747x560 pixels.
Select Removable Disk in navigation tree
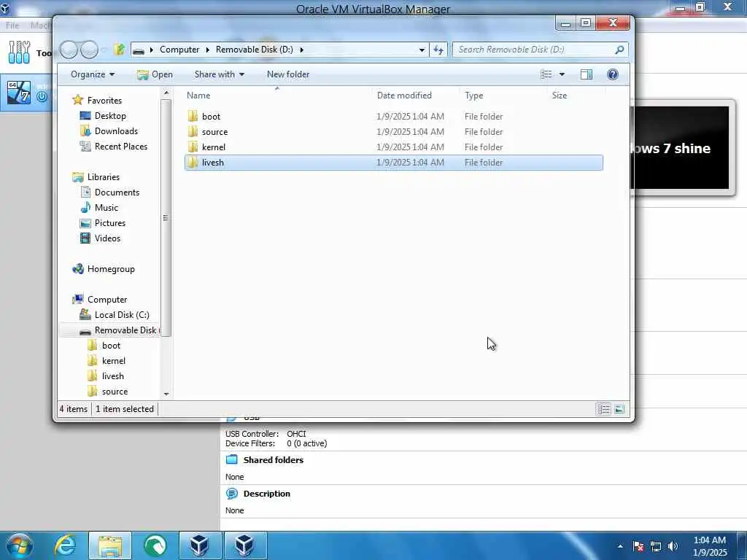[x=119, y=330]
